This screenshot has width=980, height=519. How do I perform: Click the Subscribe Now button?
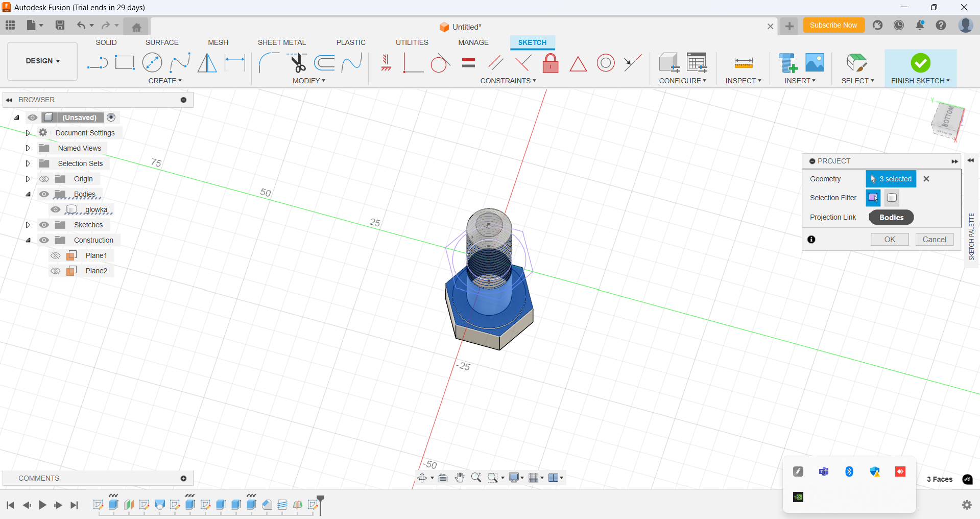pyautogui.click(x=833, y=25)
